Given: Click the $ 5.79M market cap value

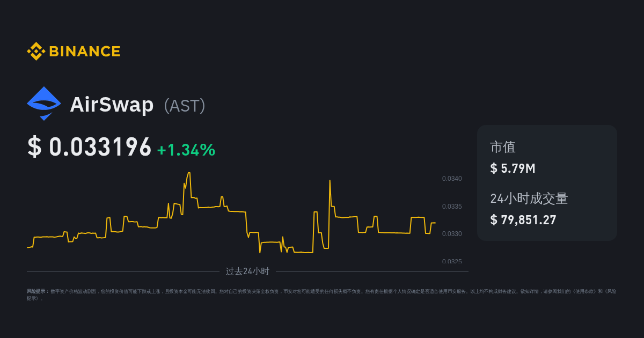Looking at the screenshot, I should tap(513, 168).
